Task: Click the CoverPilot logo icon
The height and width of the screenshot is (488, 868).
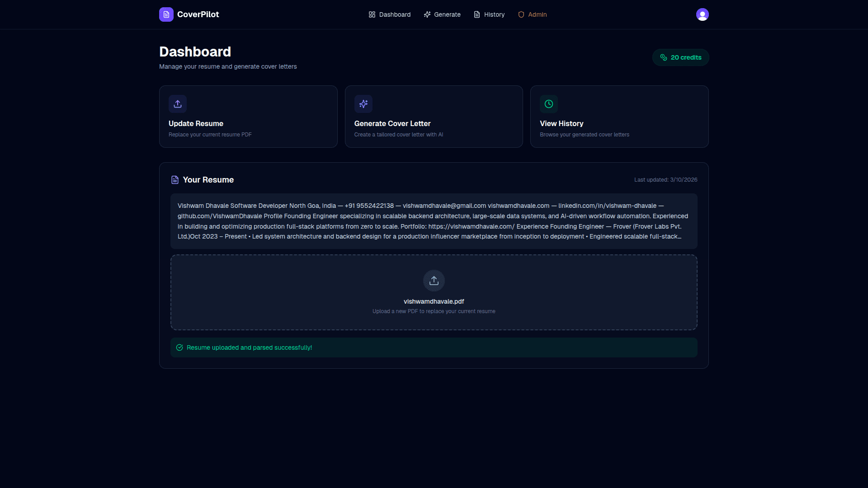Action: pyautogui.click(x=166, y=14)
